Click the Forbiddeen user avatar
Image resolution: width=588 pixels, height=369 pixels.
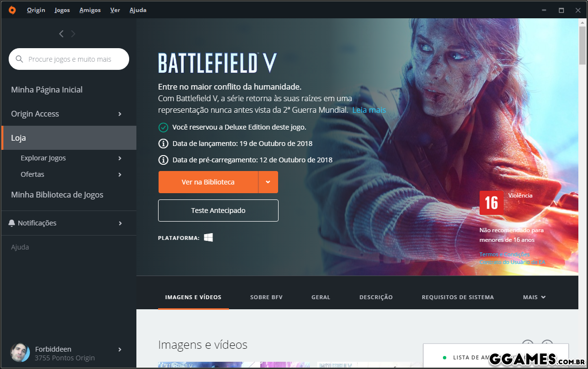point(20,353)
